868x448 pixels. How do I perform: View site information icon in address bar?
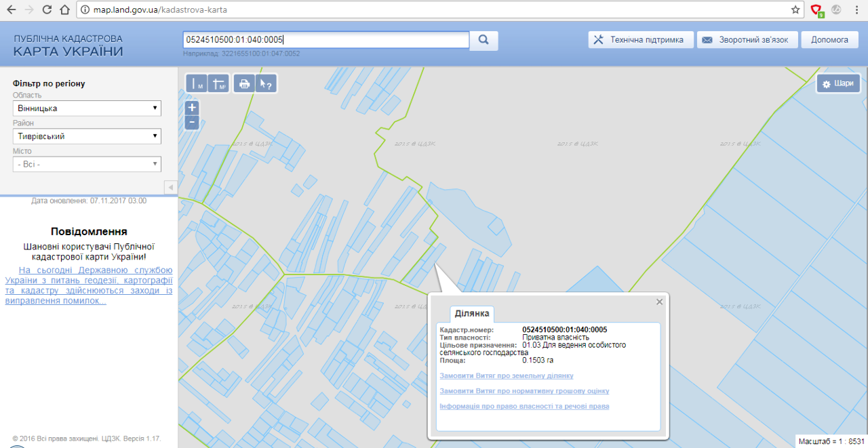point(85,10)
